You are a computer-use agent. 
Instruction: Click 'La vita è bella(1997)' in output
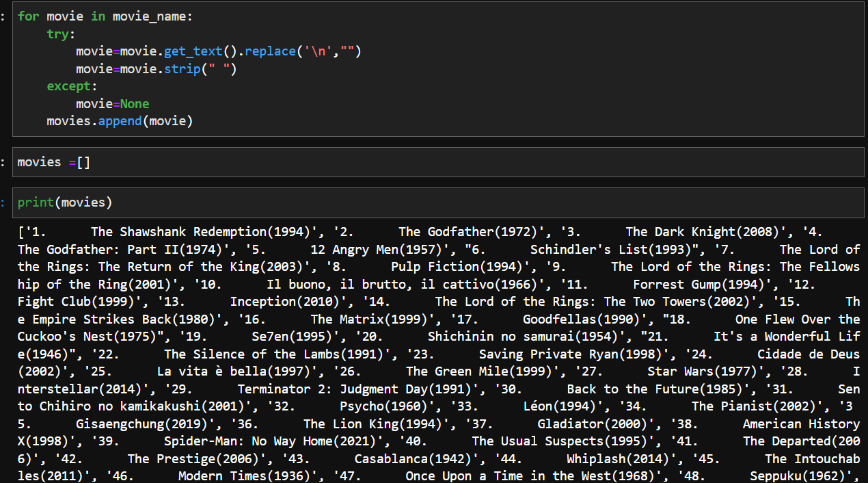click(x=233, y=371)
